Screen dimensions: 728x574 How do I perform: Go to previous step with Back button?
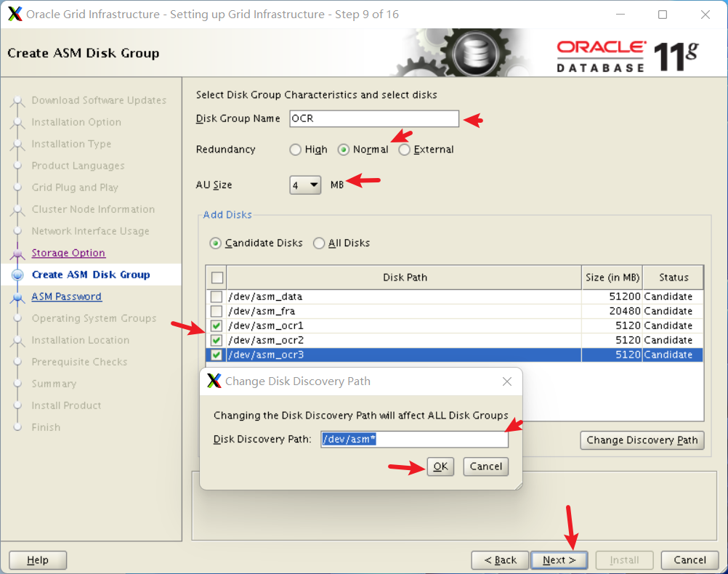pyautogui.click(x=500, y=560)
